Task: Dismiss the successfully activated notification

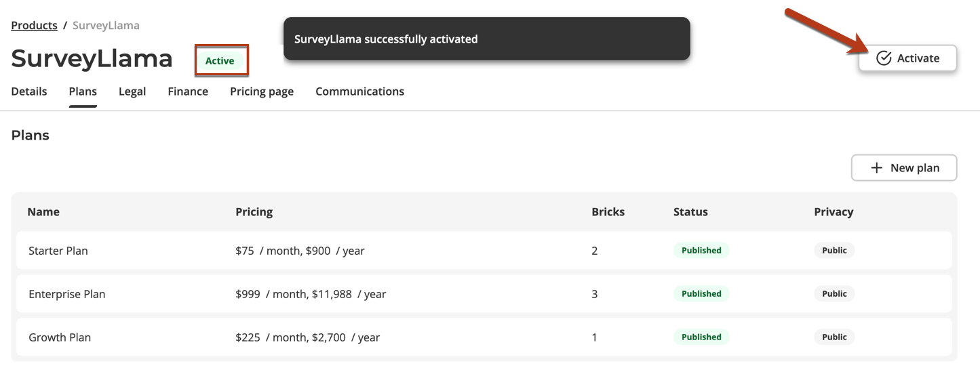Action: coord(486,39)
